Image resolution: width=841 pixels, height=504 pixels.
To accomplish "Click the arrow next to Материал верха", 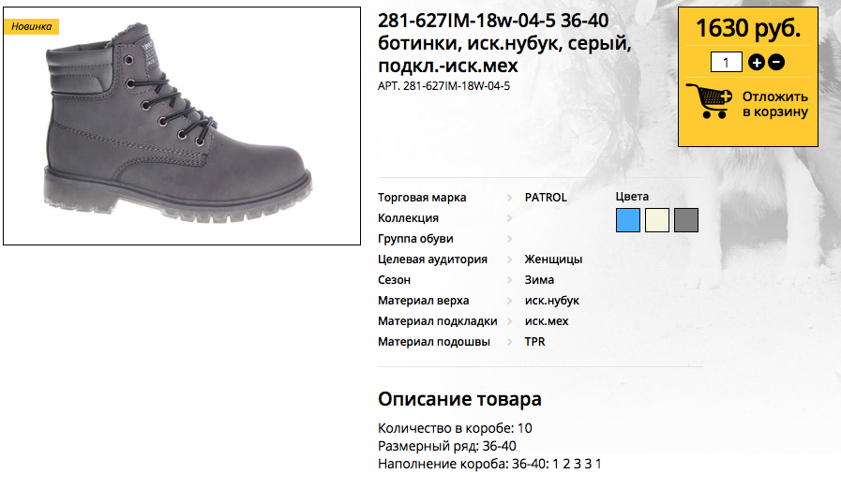I will (x=509, y=301).
